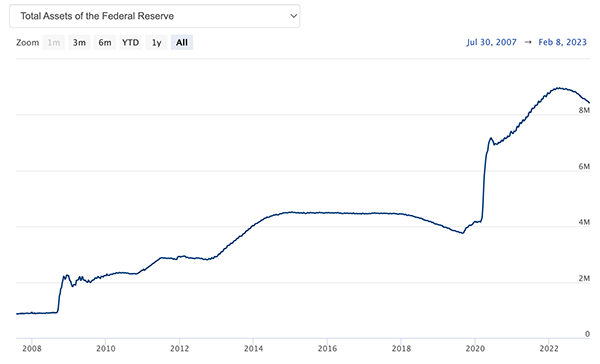Click the 2020 spike top on the line
This screenshot has height=364, width=600.
pyautogui.click(x=491, y=138)
